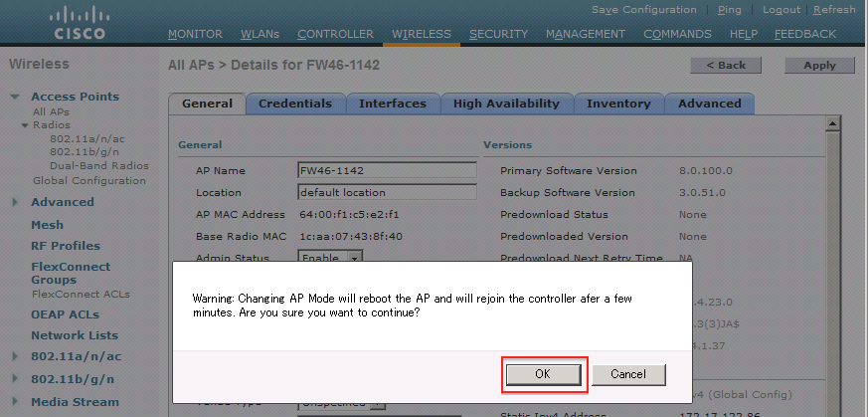
Task: Open Access Points in the sidebar
Action: pos(75,97)
